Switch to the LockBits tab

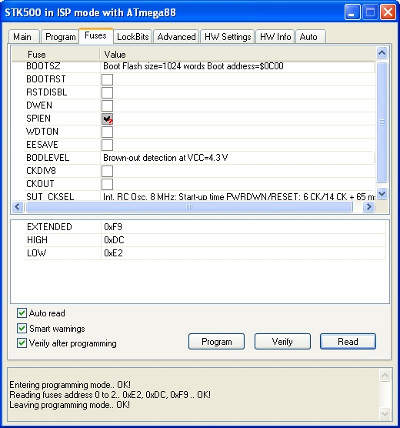[x=133, y=37]
